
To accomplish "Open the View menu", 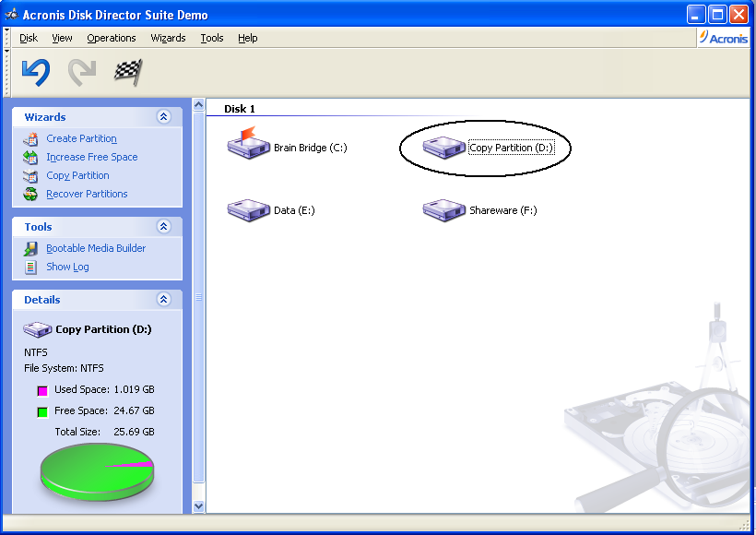I will coord(62,38).
